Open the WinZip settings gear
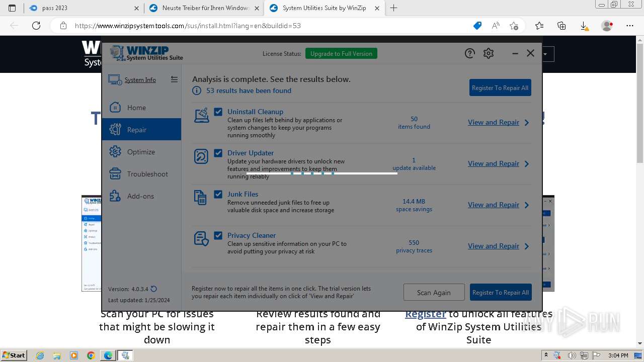Screen dimensions: 644x362 (x=489, y=53)
